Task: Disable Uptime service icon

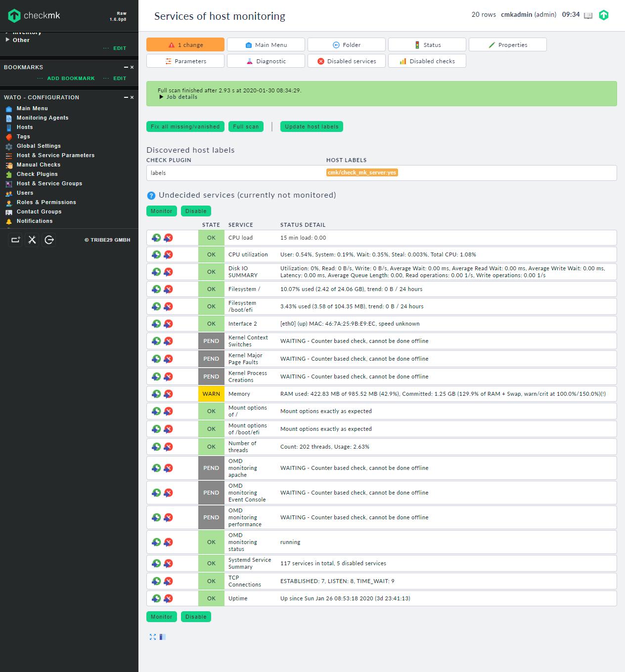Action: (168, 598)
